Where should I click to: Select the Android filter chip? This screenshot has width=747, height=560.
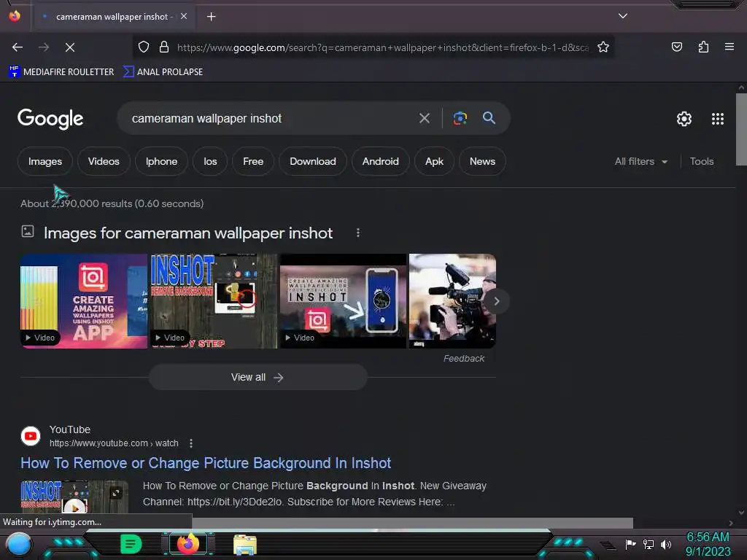380,161
